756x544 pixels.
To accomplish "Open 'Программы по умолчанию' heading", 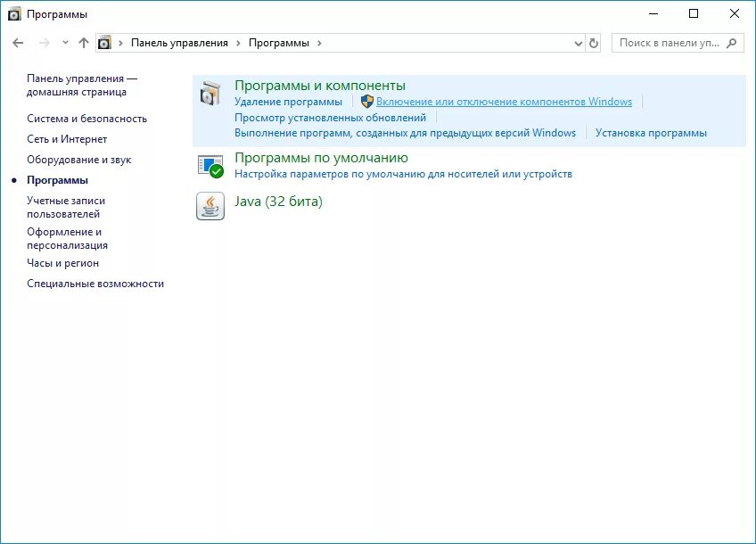I will coord(321,158).
